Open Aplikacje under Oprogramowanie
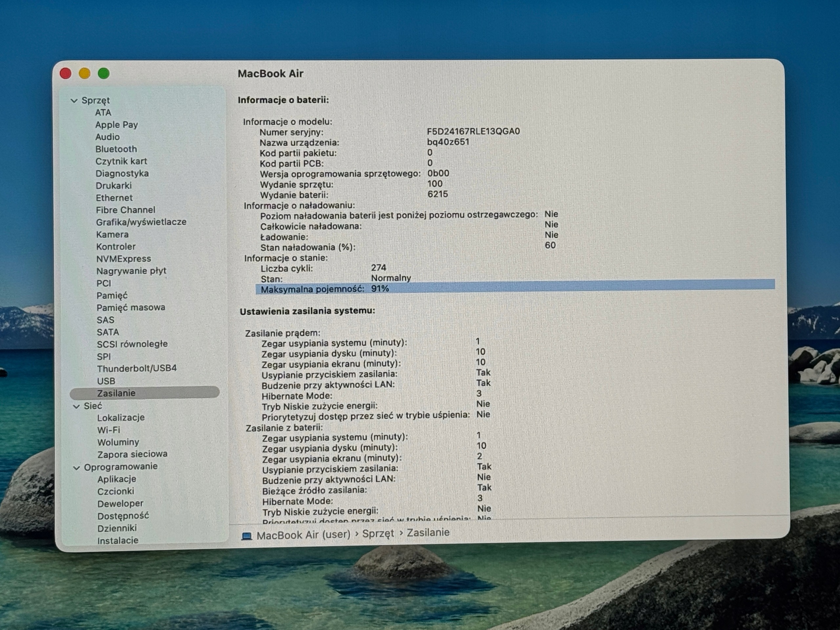Viewport: 840px width, 630px height. point(116,479)
